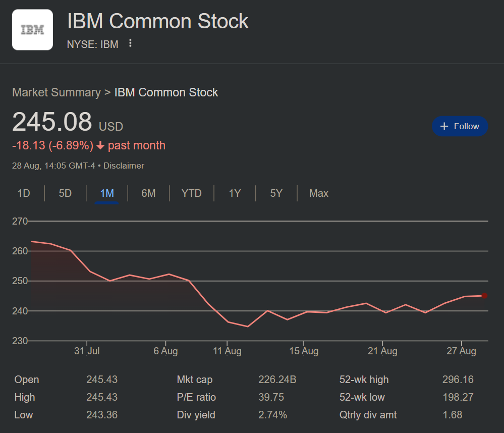Switch to the 5Y chart tab
504x433 pixels.
(x=276, y=193)
